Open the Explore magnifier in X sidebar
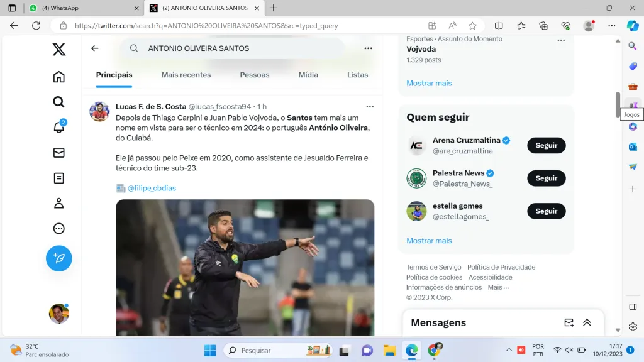Image resolution: width=644 pixels, height=362 pixels. pyautogui.click(x=58, y=102)
